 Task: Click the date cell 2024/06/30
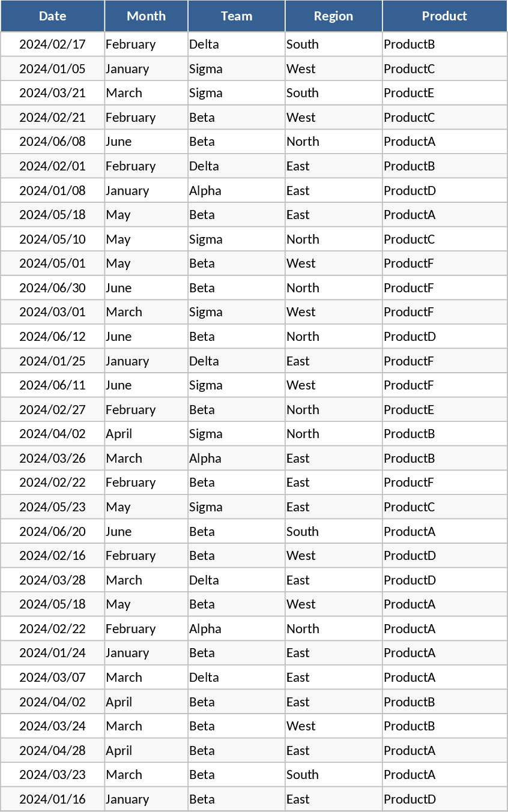point(52,288)
